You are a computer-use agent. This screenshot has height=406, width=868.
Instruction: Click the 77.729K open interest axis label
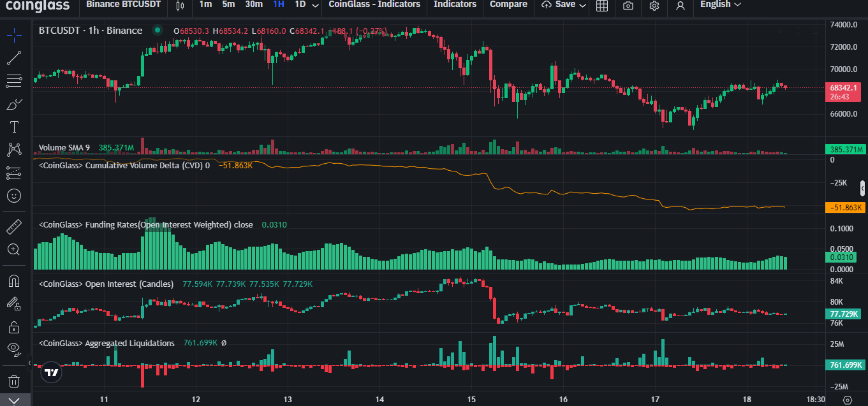pyautogui.click(x=844, y=314)
